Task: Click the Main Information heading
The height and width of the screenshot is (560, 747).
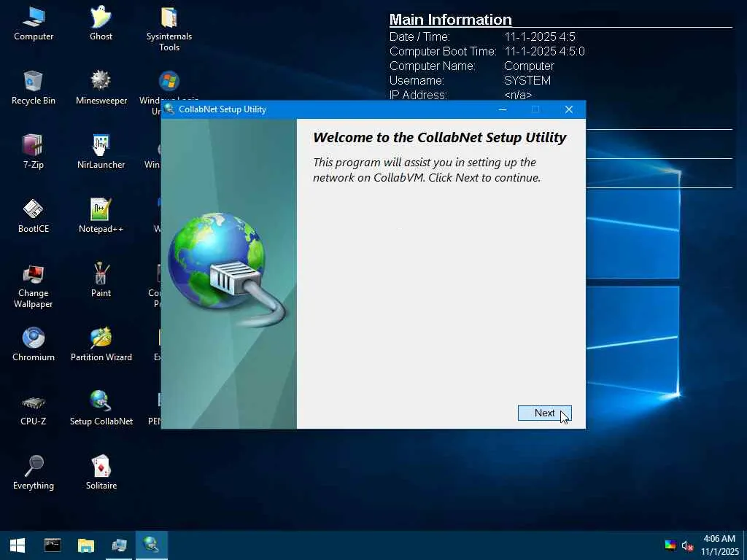Action: [451, 20]
